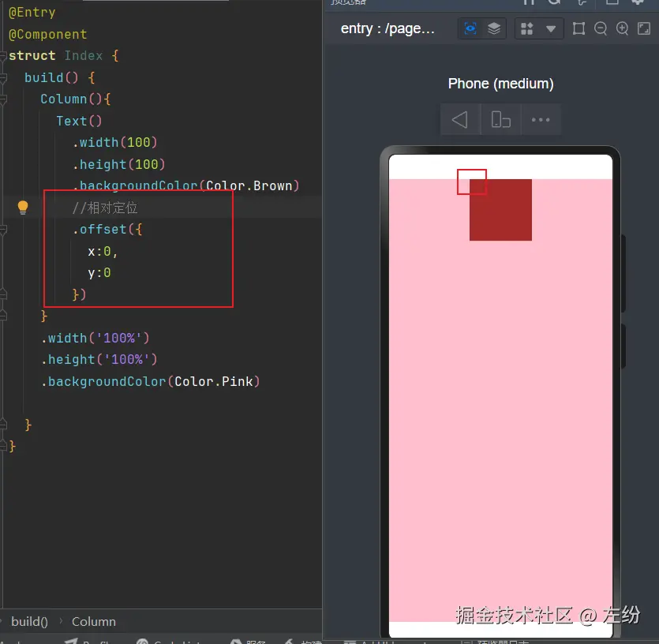Image resolution: width=659 pixels, height=644 pixels.
Task: Collapse the build() fold marker in the gutter
Action: [x=3, y=77]
